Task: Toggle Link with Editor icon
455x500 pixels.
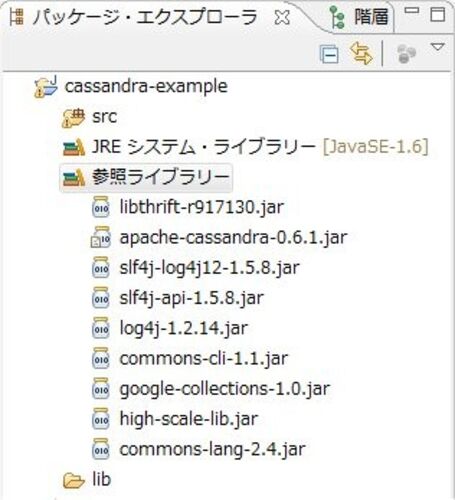Action: coord(361,54)
